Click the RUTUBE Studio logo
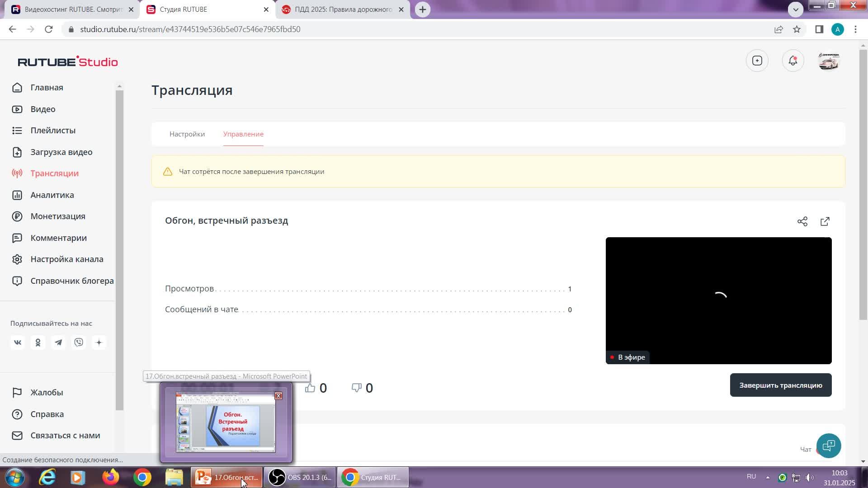The image size is (868, 488). [x=68, y=61]
